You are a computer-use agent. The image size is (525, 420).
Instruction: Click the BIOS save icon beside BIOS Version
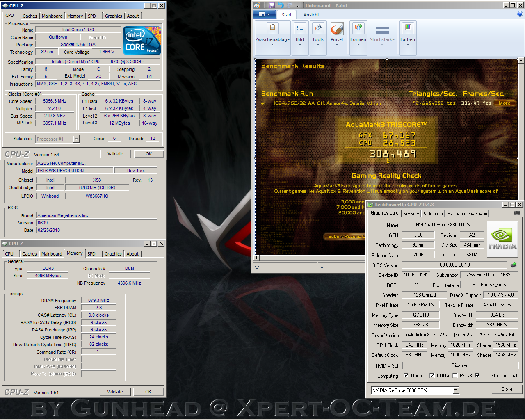point(514,265)
